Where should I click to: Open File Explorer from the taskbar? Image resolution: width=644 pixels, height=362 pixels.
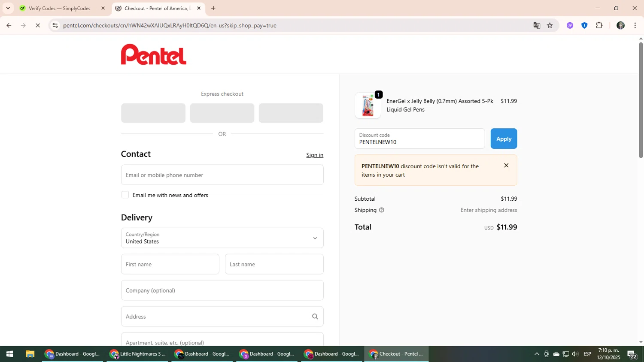[x=30, y=354]
